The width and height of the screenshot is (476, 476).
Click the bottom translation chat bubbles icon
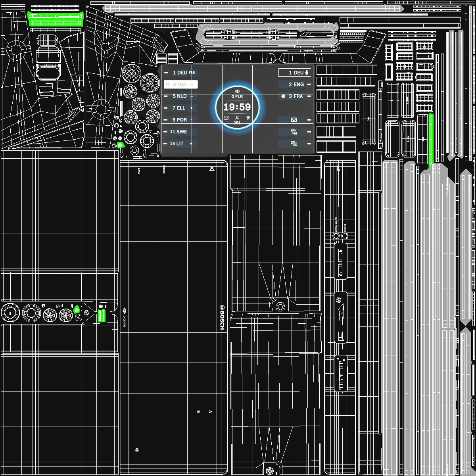point(294,144)
